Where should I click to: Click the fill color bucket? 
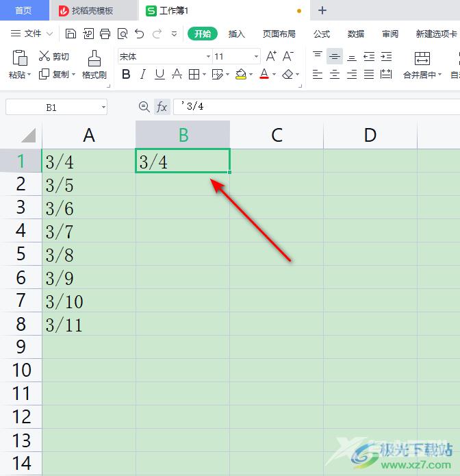click(241, 74)
